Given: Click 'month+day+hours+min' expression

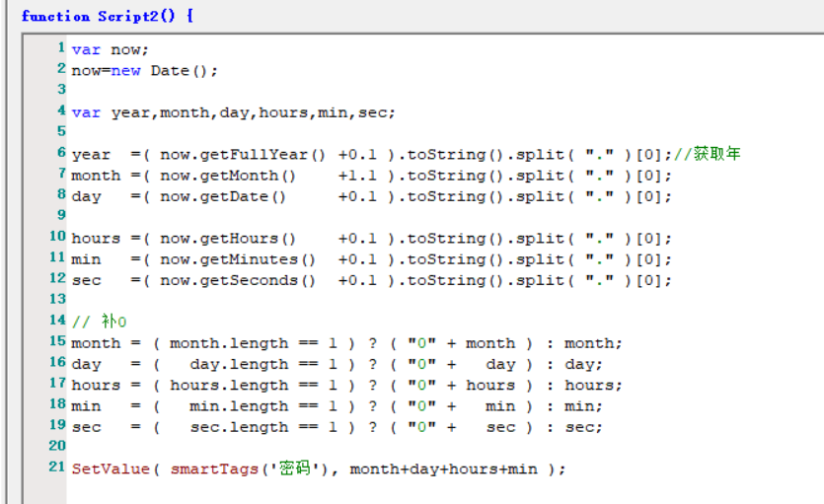Looking at the screenshot, I should [444, 469].
